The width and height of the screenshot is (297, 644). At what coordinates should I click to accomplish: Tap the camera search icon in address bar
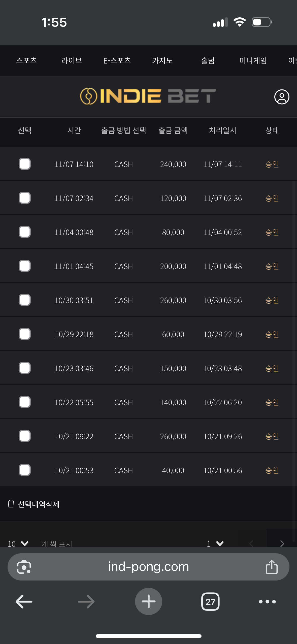pos(24,567)
